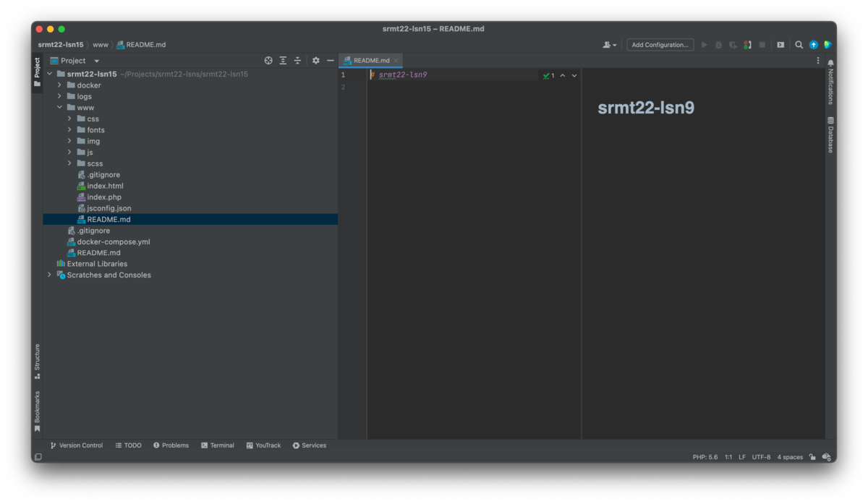Open Notifications bell tool window

(x=830, y=82)
